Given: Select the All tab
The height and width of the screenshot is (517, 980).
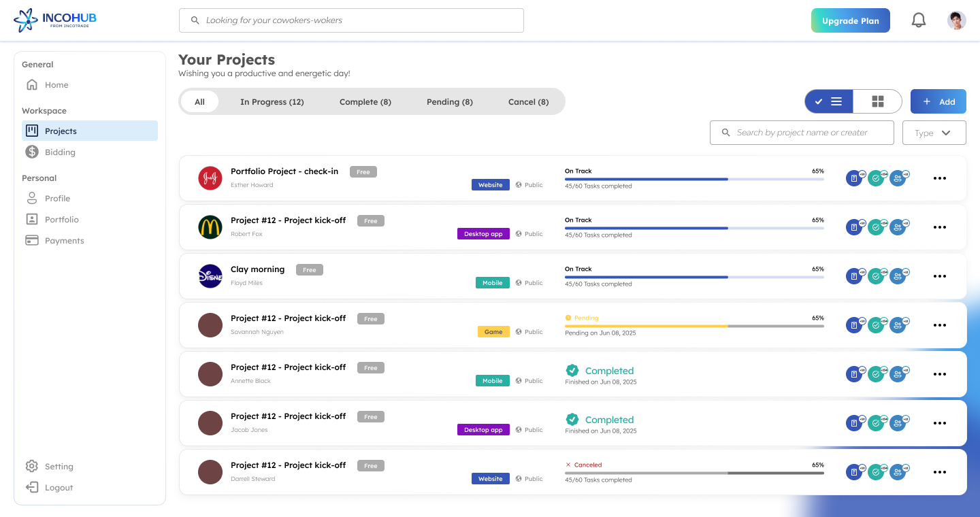Looking at the screenshot, I should click(x=199, y=101).
